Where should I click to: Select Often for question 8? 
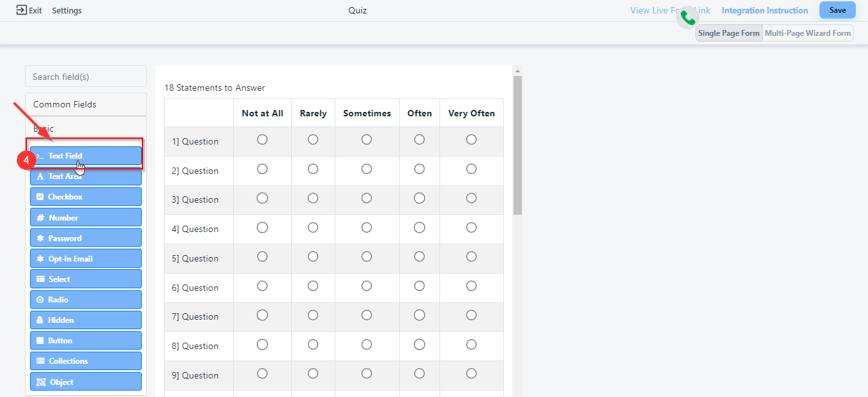click(x=419, y=345)
